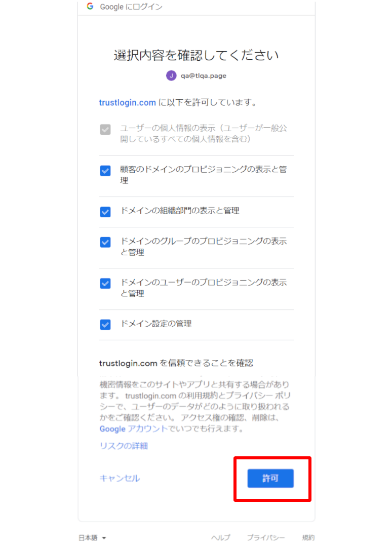Click the キャンセル link

coord(120,478)
